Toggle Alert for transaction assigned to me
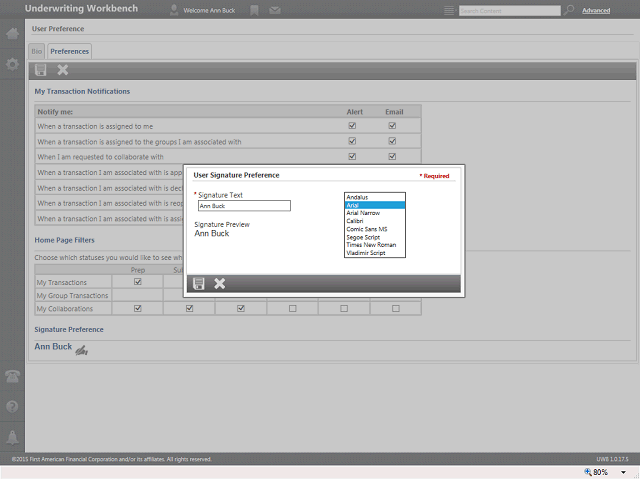 coord(352,126)
